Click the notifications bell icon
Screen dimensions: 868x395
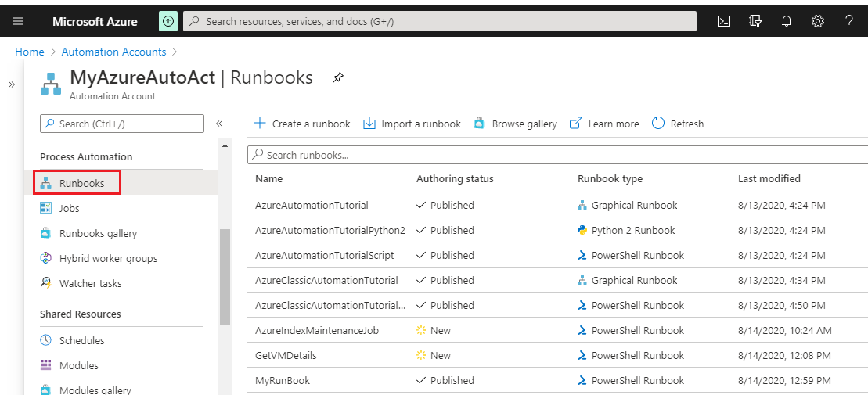coord(787,21)
